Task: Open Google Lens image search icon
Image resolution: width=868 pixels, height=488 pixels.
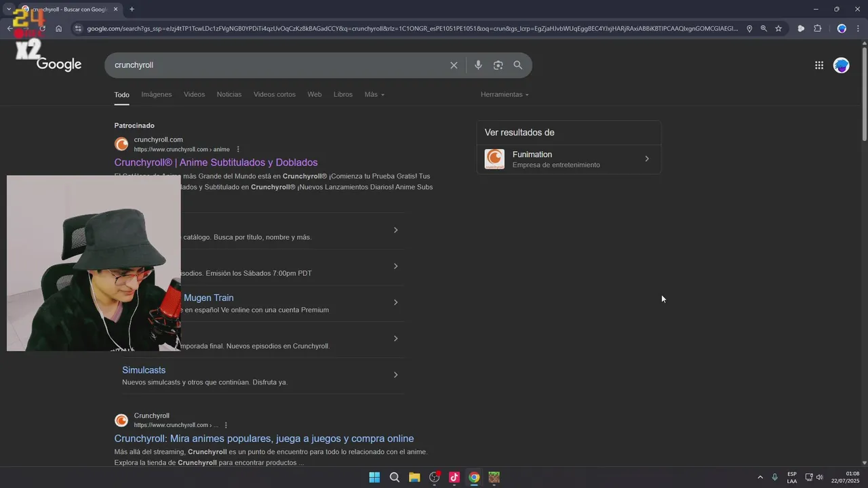Action: tap(498, 65)
